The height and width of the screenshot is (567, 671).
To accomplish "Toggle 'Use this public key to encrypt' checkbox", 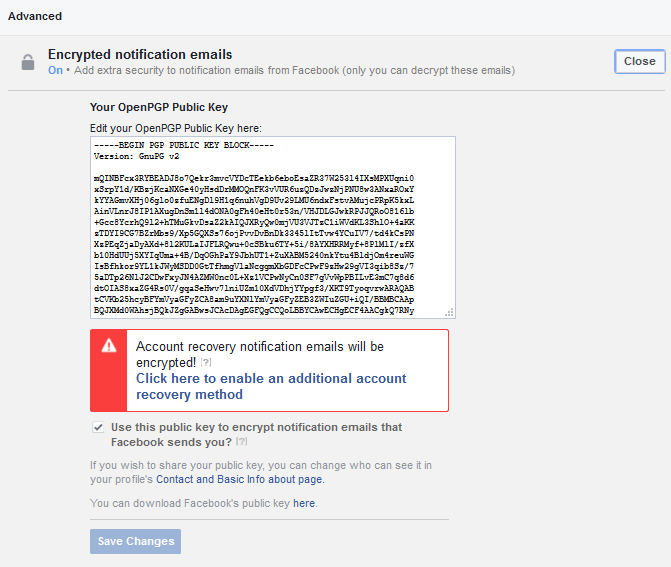I will 98,427.
